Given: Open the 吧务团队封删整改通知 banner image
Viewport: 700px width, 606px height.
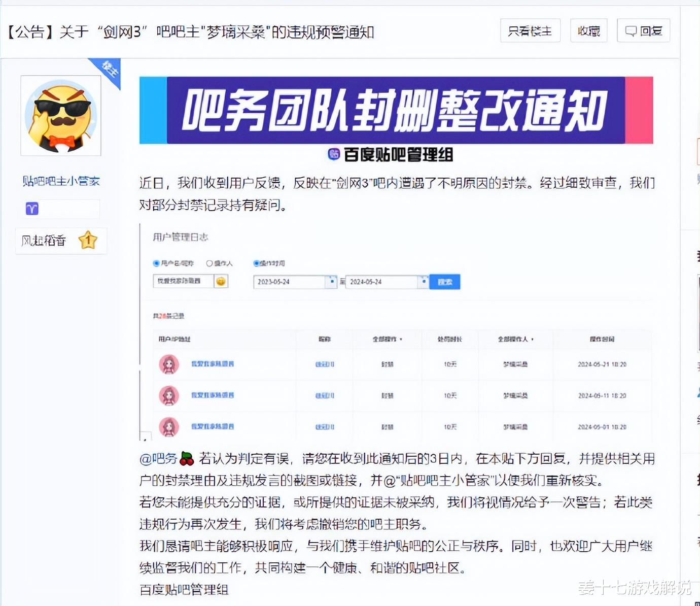Looking at the screenshot, I should (x=396, y=110).
